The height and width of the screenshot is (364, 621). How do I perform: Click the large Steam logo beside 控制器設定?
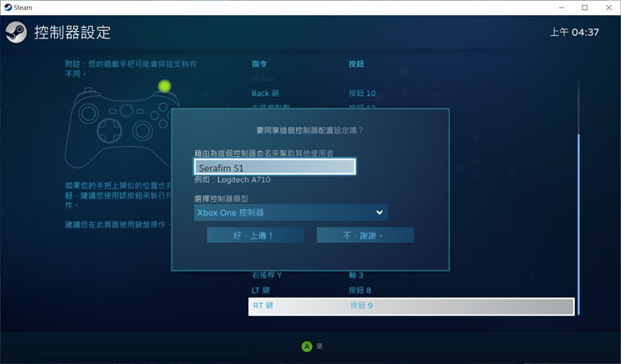point(16,33)
